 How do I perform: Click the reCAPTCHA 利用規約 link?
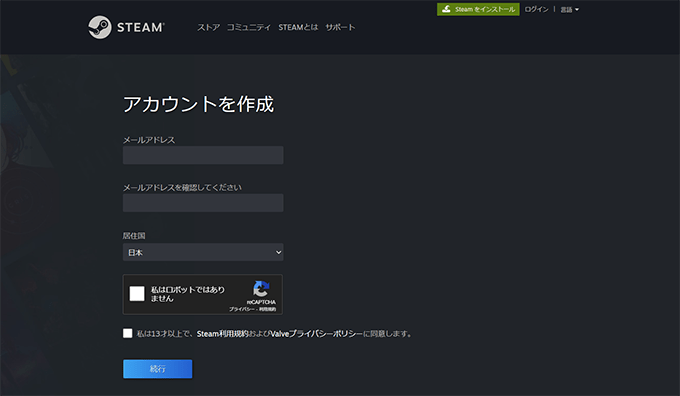click(268, 309)
